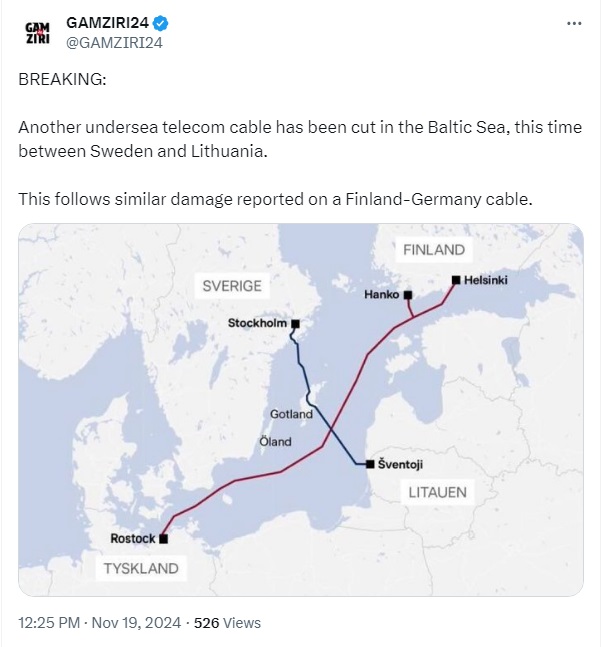Click the SVERIGE country label
This screenshot has height=647, width=603.
coord(232,286)
